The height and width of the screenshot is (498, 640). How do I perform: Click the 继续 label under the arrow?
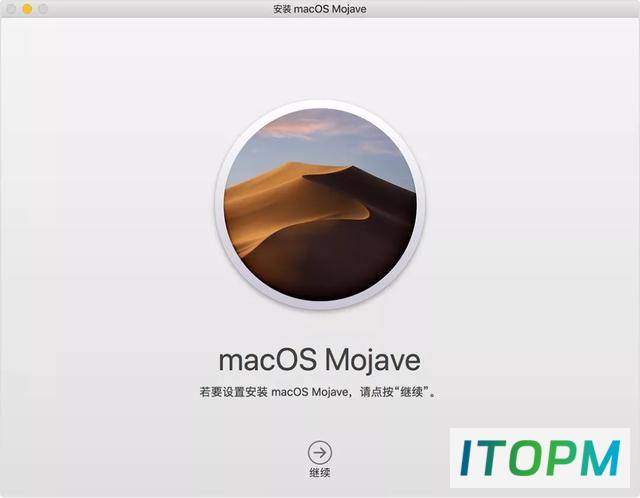click(x=320, y=473)
